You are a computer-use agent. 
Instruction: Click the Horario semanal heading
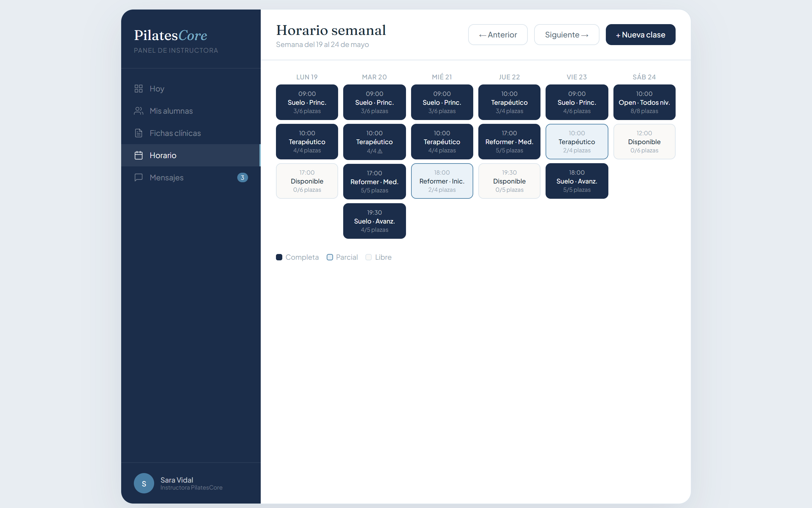tap(331, 30)
